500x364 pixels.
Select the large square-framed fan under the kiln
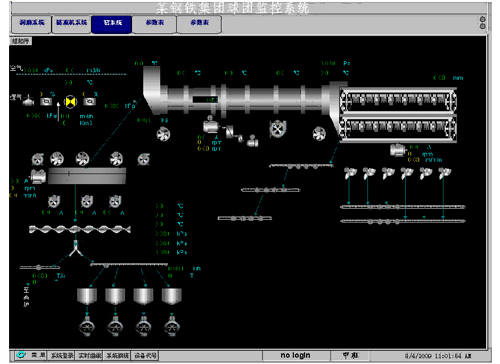click(277, 129)
